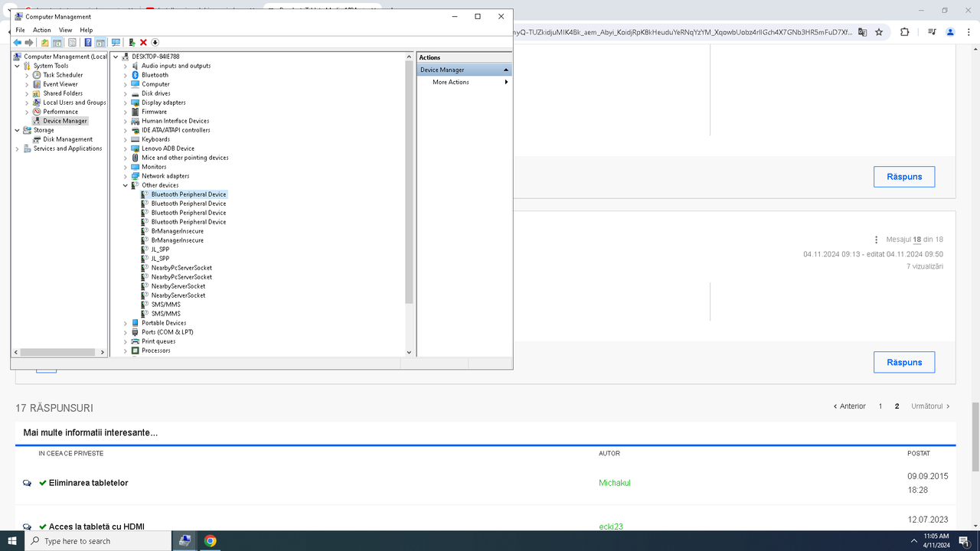Image resolution: width=980 pixels, height=551 pixels.
Task: Expand the Event Viewer node
Action: click(x=27, y=84)
